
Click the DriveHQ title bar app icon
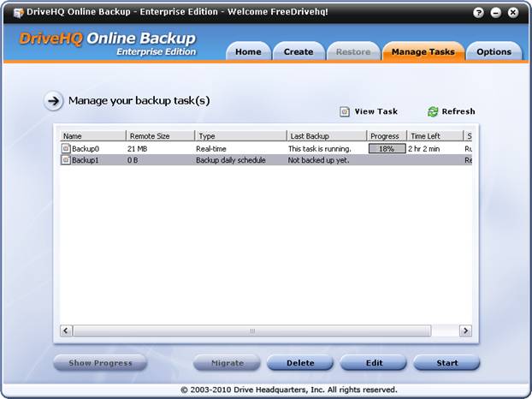pyautogui.click(x=18, y=13)
